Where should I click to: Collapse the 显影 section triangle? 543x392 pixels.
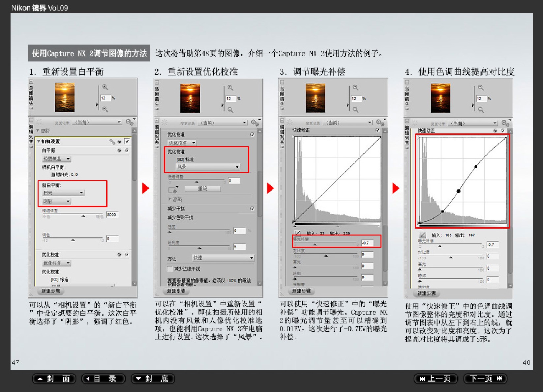(38, 131)
